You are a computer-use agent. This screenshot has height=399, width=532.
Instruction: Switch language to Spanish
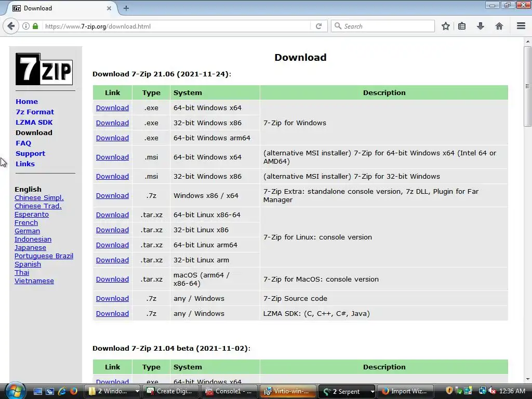click(28, 264)
